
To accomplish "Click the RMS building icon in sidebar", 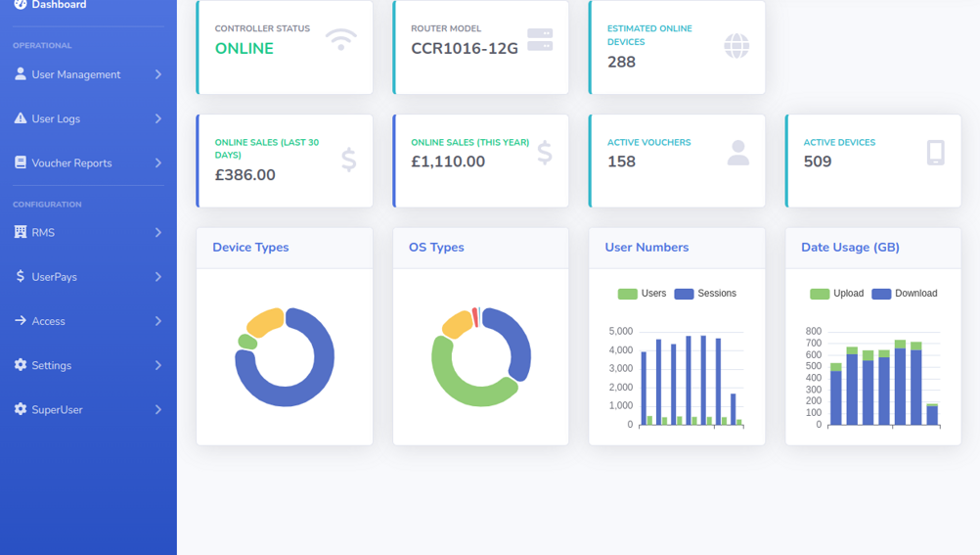I will pos(21,232).
